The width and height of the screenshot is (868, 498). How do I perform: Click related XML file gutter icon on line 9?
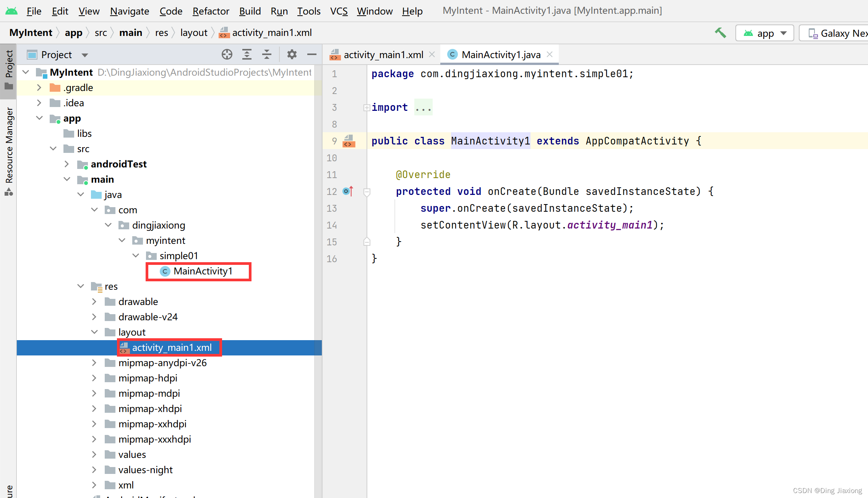click(349, 141)
